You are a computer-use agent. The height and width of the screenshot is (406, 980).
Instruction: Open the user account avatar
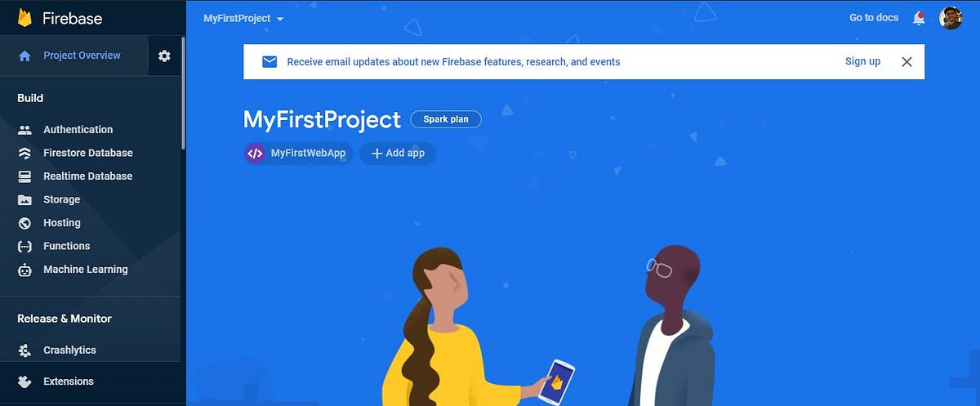pyautogui.click(x=951, y=18)
